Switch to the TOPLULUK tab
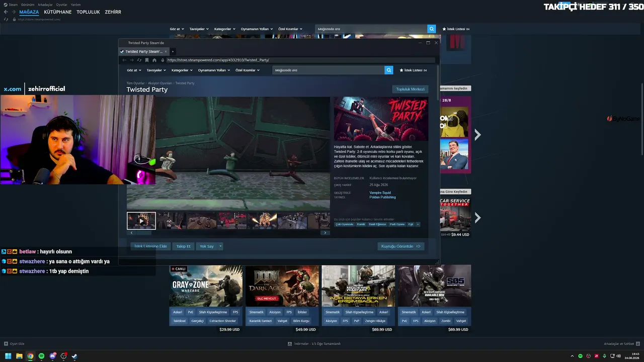Viewport: 644px width, 362px height. point(88,12)
